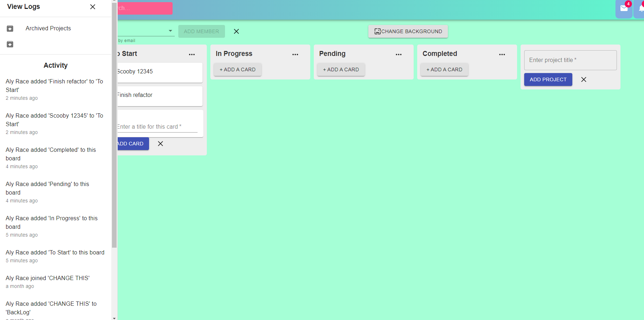Click the ADD CARD button
This screenshot has height=320, width=644.
133,144
